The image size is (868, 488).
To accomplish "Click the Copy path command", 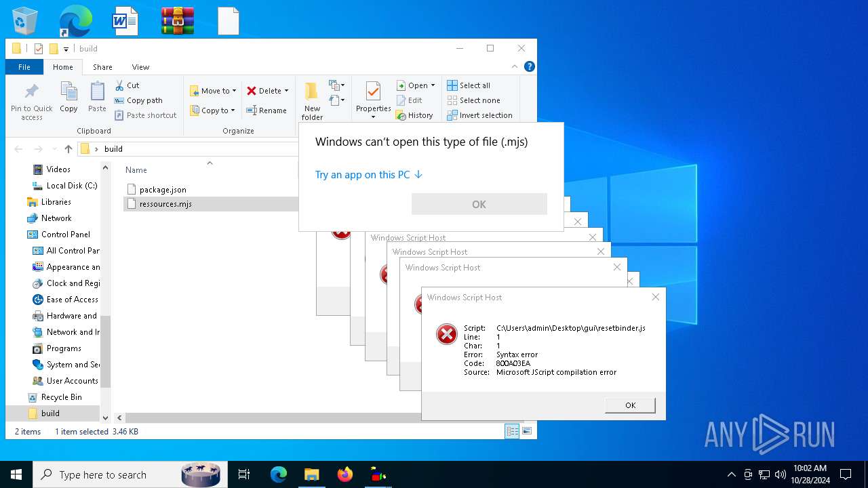I will (138, 100).
